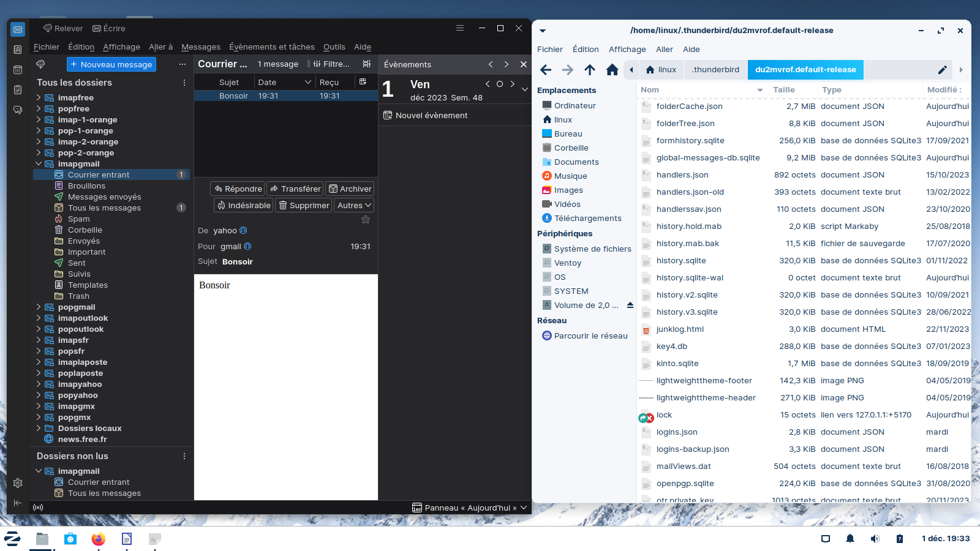
Task: Open the Thunderbird hamburger application menu
Action: pos(460,28)
